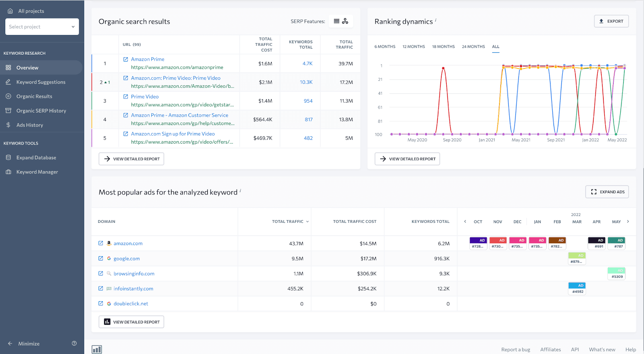Open external link icon for google.com
Screen dimensions: 644x354
101,258
